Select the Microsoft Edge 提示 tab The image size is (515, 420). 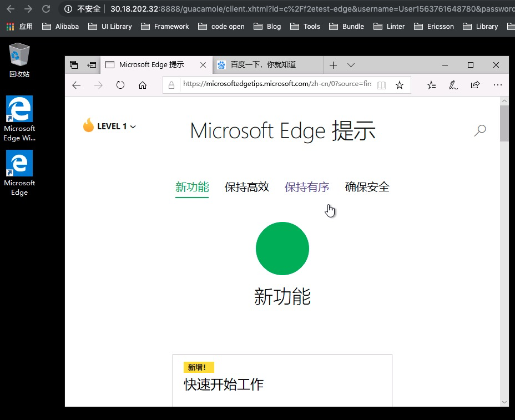(x=151, y=65)
